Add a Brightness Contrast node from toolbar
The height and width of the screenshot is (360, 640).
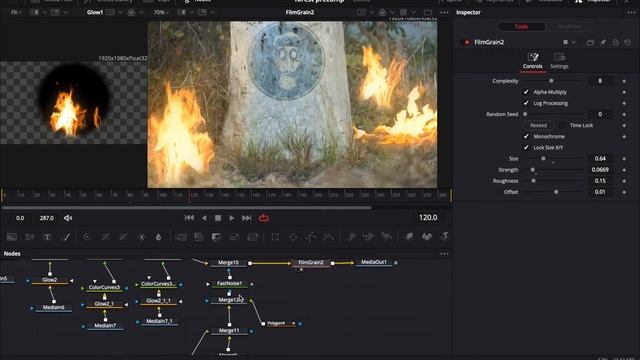coord(141,237)
